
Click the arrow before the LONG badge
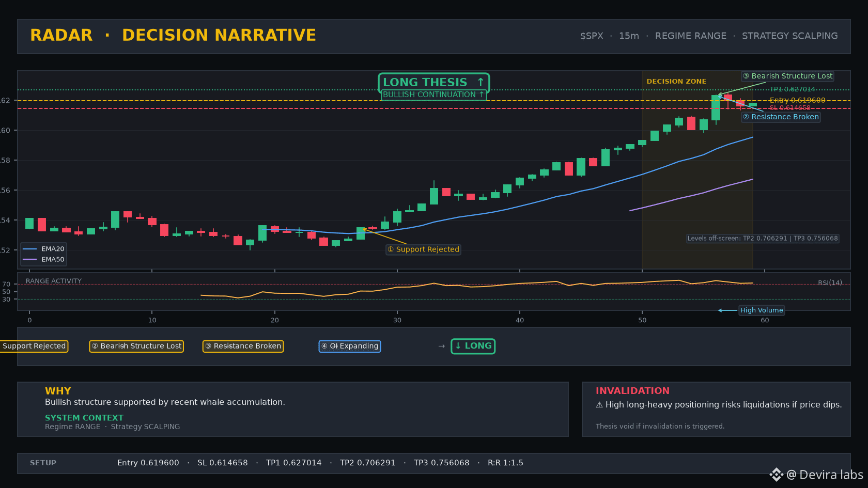tap(441, 346)
